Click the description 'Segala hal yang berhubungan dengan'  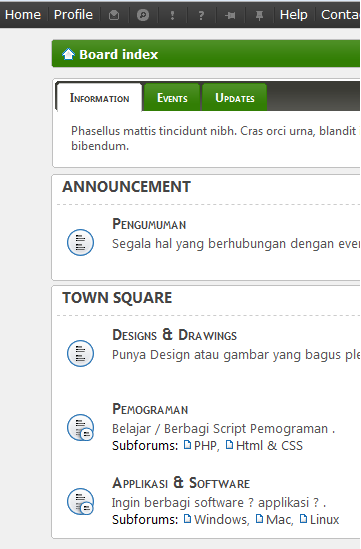tap(224, 244)
